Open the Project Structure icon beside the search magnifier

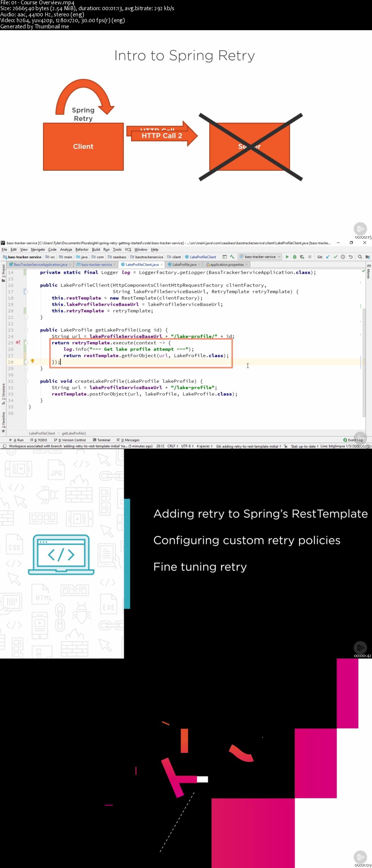pyautogui.click(x=368, y=257)
